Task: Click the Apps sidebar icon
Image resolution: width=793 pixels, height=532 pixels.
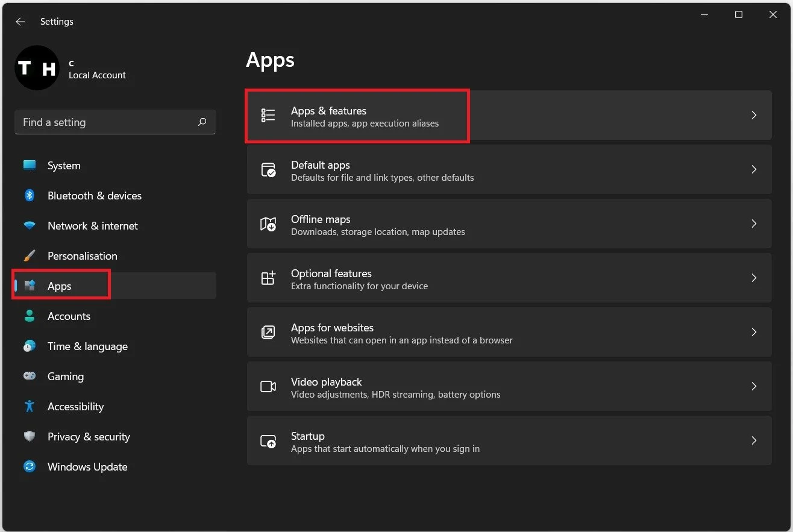Action: point(30,286)
